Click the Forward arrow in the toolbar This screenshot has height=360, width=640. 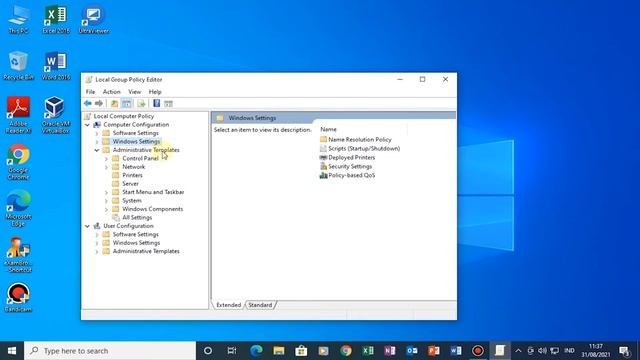click(99, 104)
